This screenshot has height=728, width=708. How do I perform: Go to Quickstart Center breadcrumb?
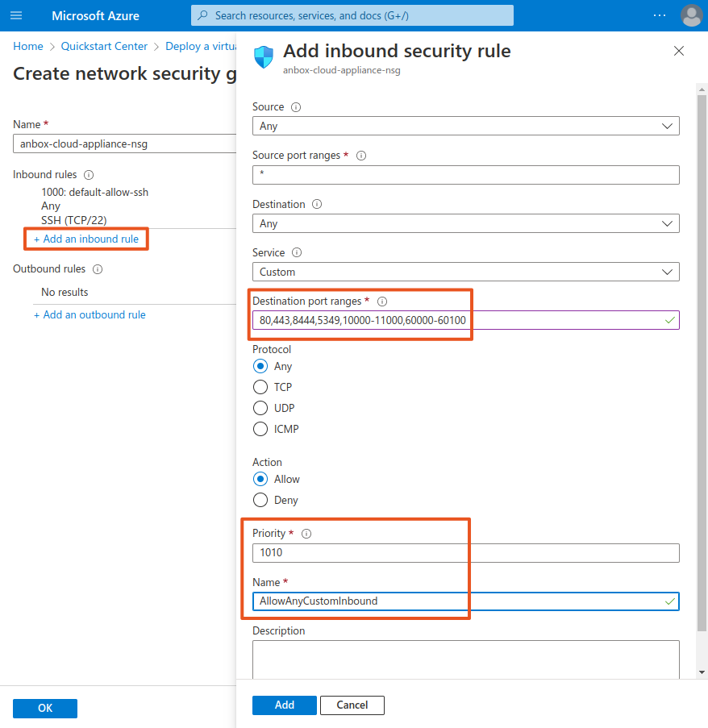(x=104, y=47)
